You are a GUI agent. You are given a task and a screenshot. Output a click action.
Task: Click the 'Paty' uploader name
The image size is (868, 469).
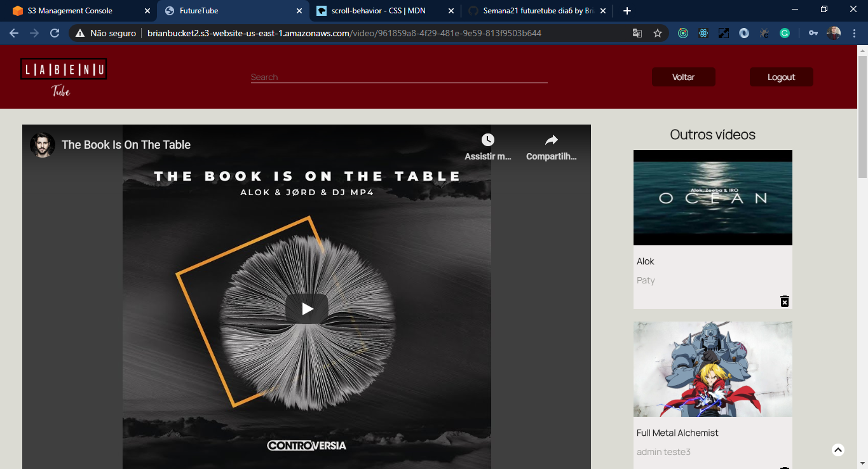(646, 280)
